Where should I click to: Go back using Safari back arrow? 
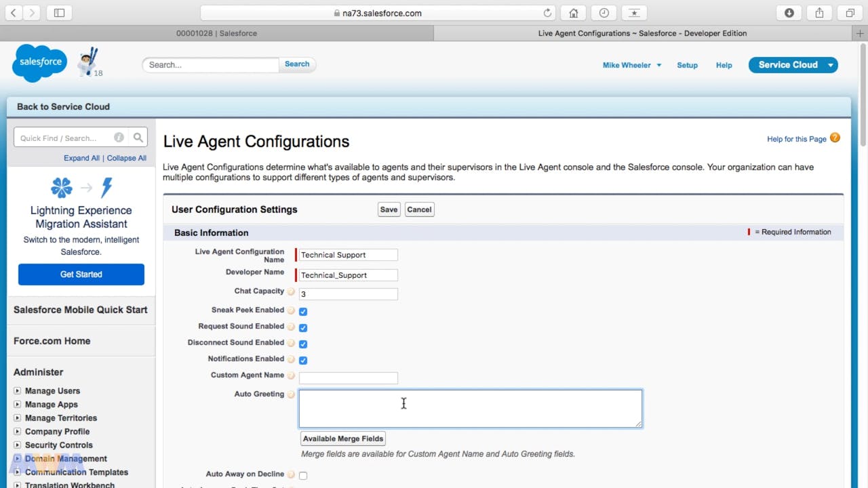[14, 13]
